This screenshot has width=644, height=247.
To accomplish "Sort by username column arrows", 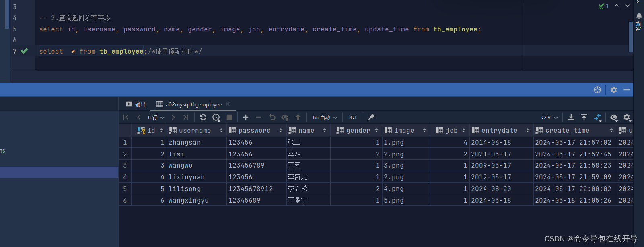I will (x=221, y=130).
